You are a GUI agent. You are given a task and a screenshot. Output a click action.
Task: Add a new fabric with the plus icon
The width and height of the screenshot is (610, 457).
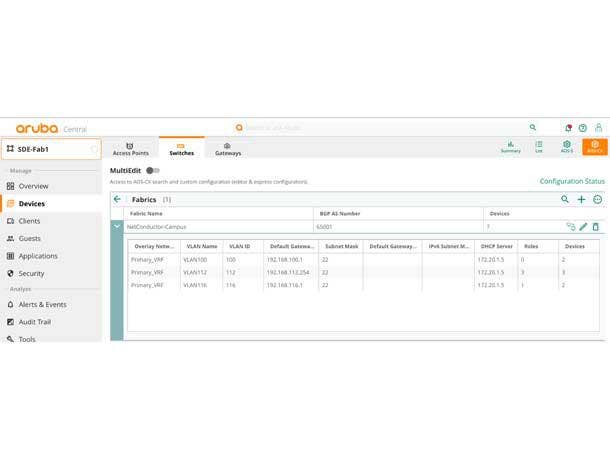(581, 199)
